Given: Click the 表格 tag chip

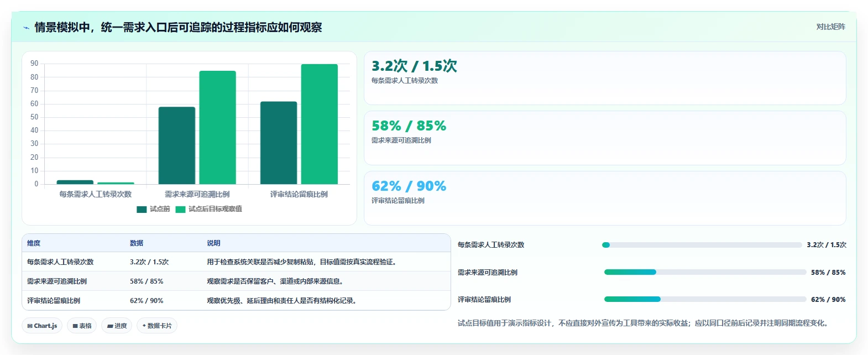Looking at the screenshot, I should 82,326.
